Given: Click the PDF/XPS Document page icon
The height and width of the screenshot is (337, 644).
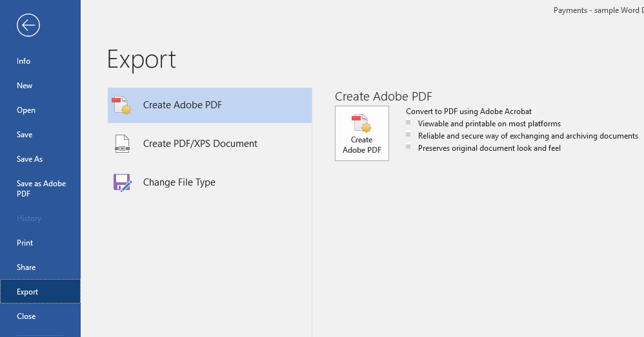Looking at the screenshot, I should pos(122,144).
